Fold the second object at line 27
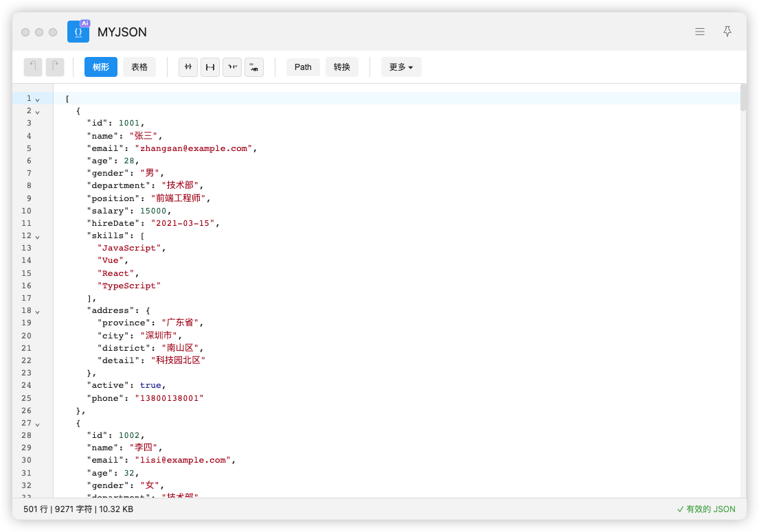The width and height of the screenshot is (759, 532). coord(38,424)
